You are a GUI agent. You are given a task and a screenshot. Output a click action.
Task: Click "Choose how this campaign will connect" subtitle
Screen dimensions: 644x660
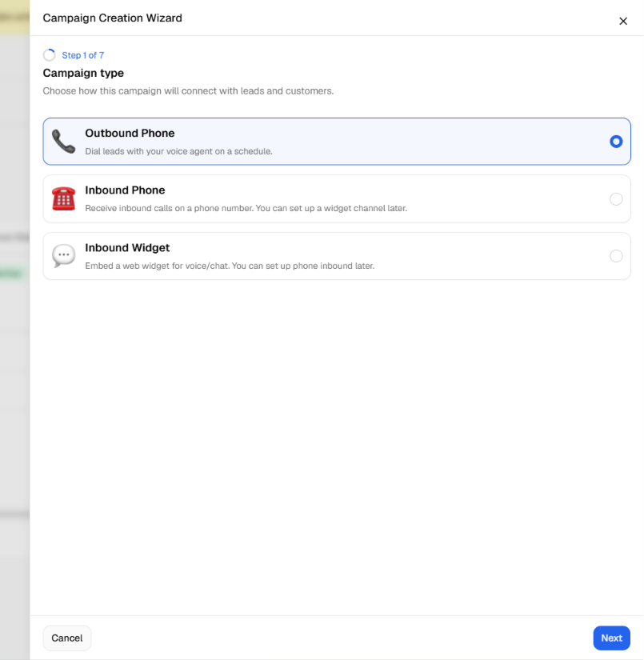click(188, 91)
